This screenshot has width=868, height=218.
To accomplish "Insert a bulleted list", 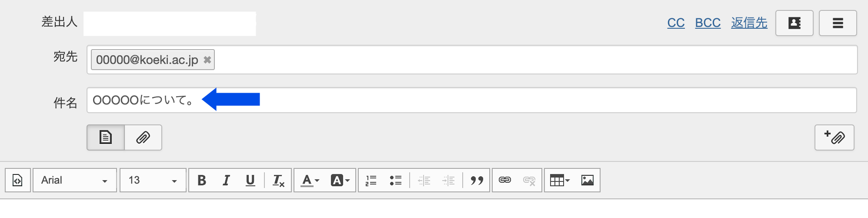I will (x=395, y=180).
